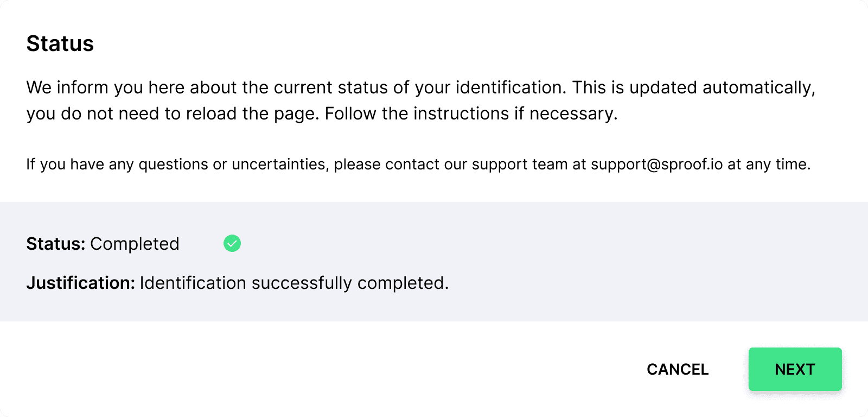Click the 'Follow the instructions if necessary' sentence
The width and height of the screenshot is (868, 417).
pyautogui.click(x=471, y=113)
